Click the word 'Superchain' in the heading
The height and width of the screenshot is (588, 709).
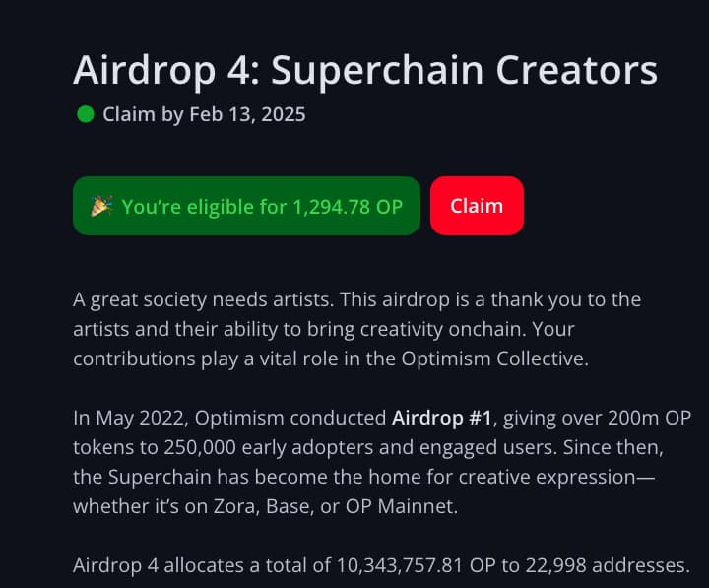pos(377,72)
